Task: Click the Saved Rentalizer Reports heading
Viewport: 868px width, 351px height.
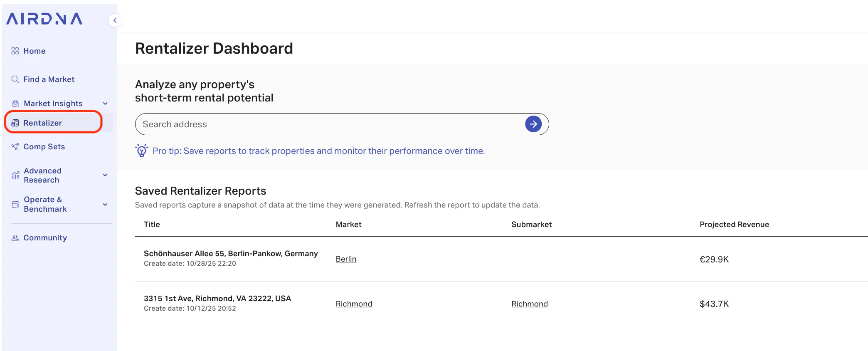Action: tap(200, 190)
